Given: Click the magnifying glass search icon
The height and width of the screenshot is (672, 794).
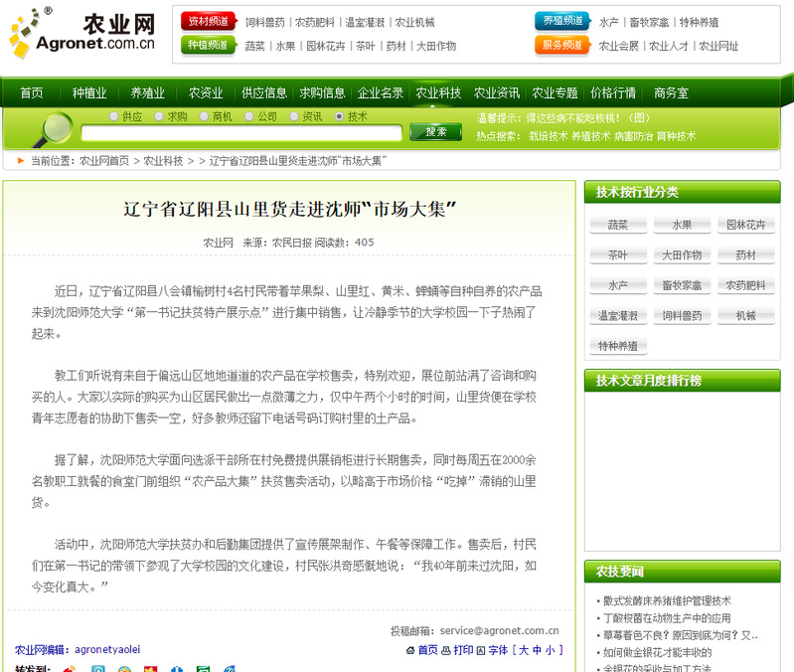Looking at the screenshot, I should click(54, 129).
